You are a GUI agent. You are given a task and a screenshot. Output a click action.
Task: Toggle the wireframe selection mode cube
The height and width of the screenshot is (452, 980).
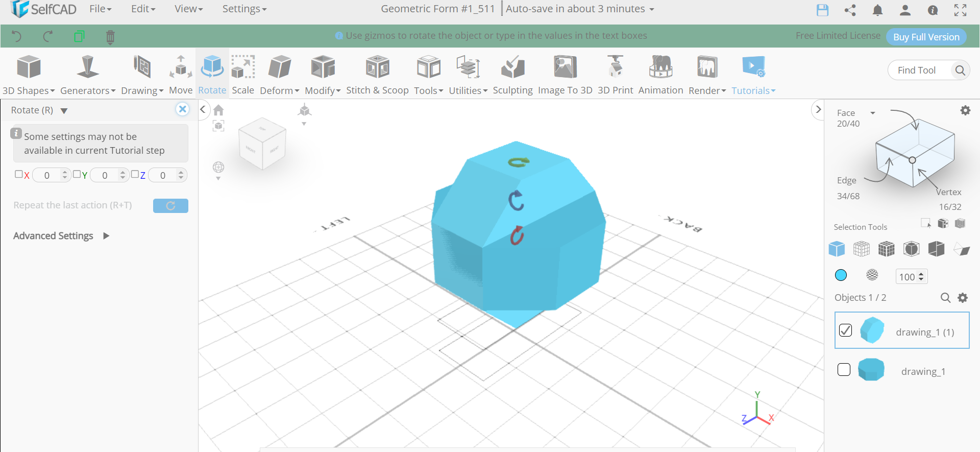click(861, 249)
